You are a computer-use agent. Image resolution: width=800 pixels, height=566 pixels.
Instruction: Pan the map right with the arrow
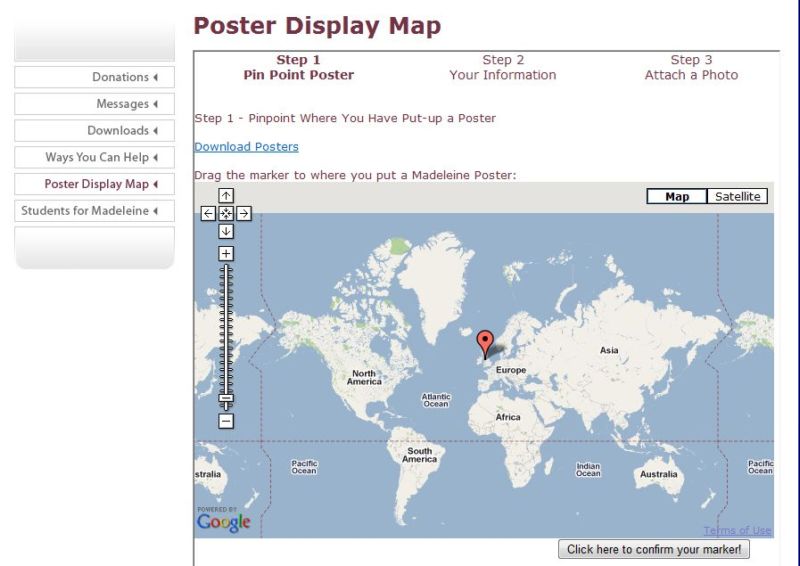[x=244, y=213]
